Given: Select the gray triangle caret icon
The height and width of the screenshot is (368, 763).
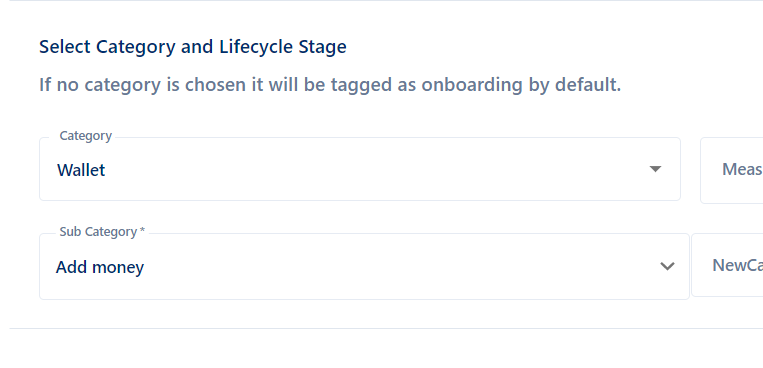Looking at the screenshot, I should click(x=655, y=169).
